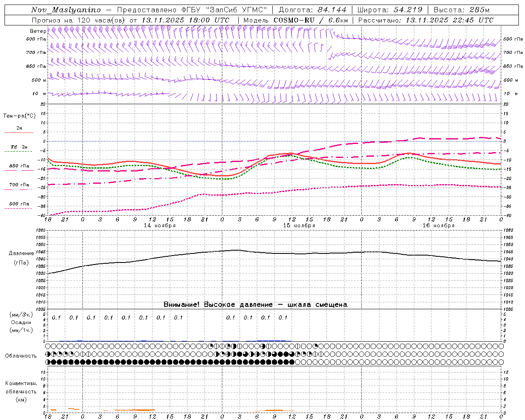The height and width of the screenshot is (420, 525).
Task: Click the '15 ноября' date label
Action: (299, 226)
